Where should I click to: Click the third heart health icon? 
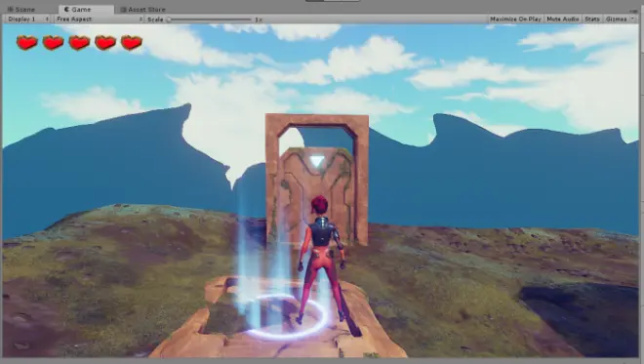(x=79, y=42)
